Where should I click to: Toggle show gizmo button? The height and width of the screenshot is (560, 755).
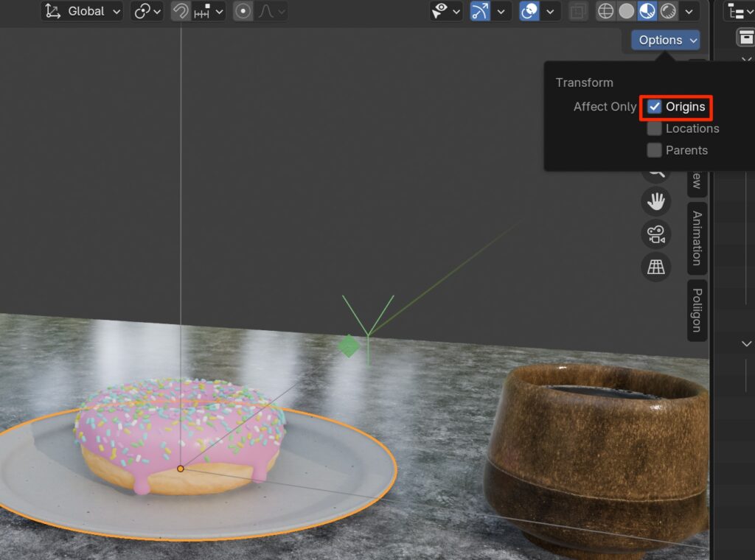480,12
